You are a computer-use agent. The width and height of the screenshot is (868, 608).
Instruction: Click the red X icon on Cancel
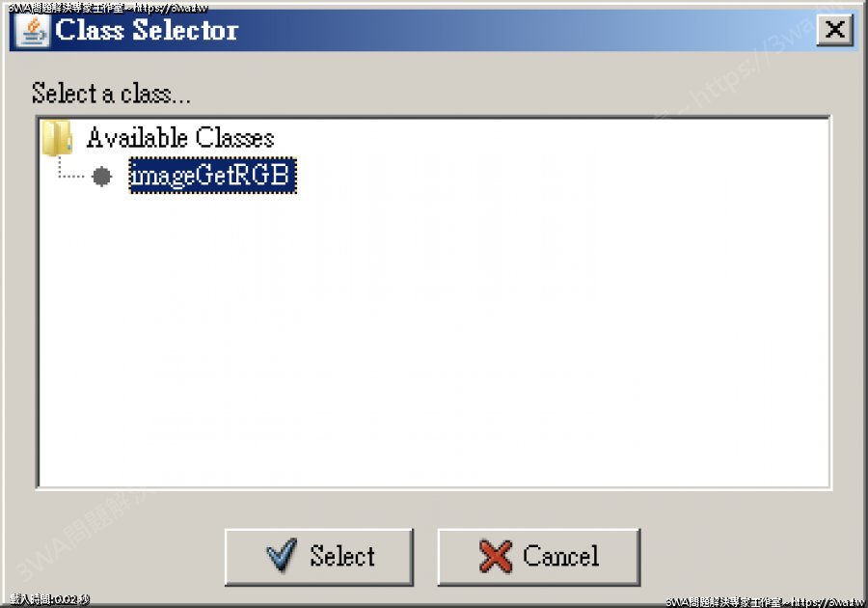point(496,556)
